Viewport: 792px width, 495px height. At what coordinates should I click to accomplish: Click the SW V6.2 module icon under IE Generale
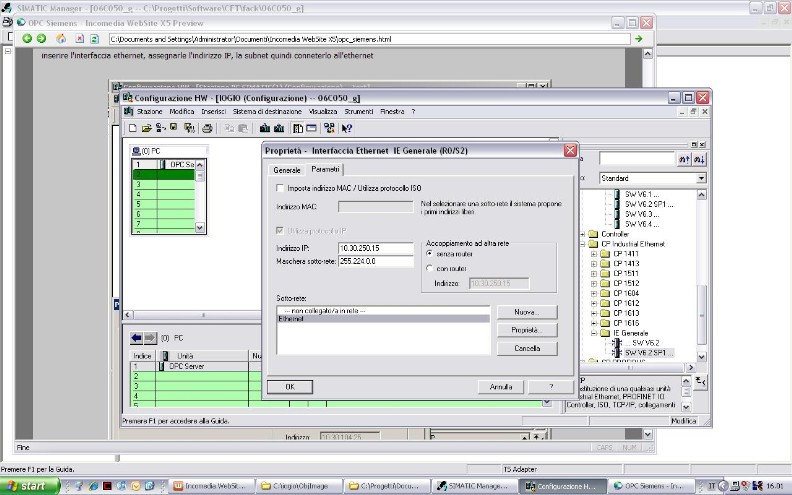(x=617, y=343)
